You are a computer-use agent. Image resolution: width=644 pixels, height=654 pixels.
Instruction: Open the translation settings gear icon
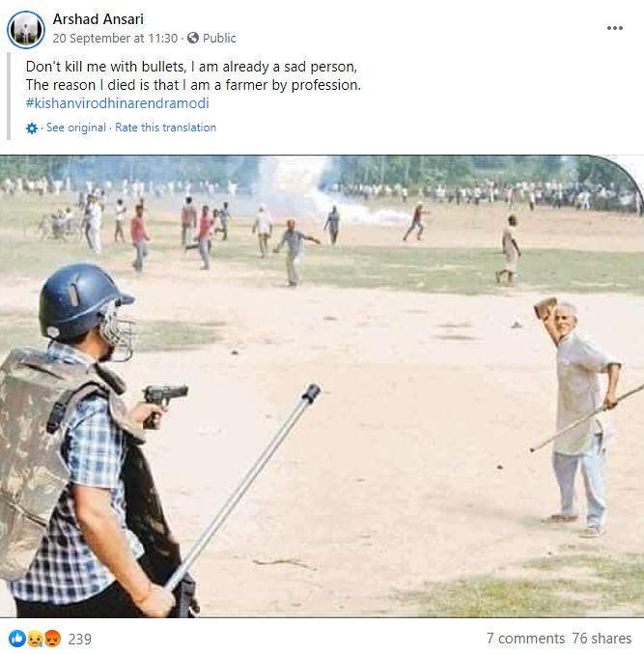point(32,128)
